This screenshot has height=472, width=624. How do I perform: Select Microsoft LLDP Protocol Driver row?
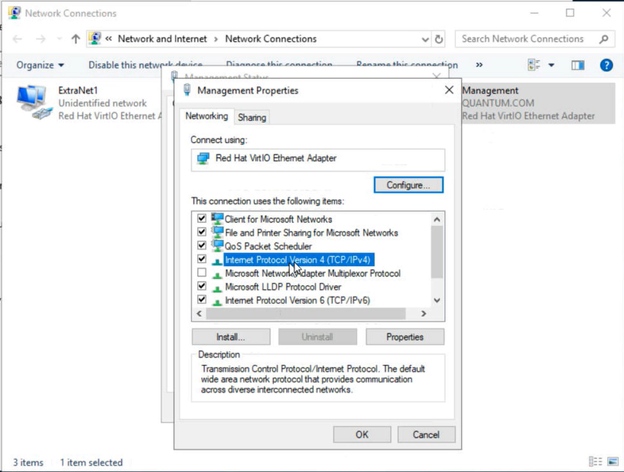click(x=283, y=287)
